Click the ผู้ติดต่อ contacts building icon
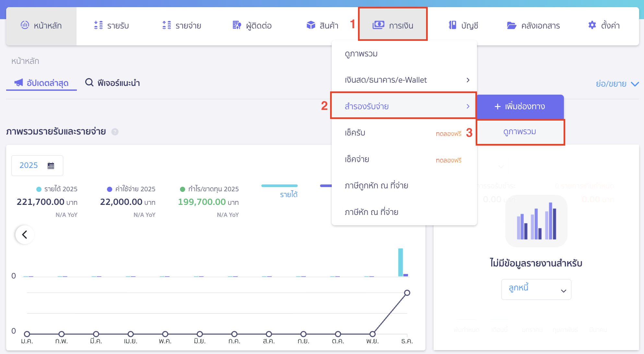Screen dimensions: 644x354 tap(237, 25)
